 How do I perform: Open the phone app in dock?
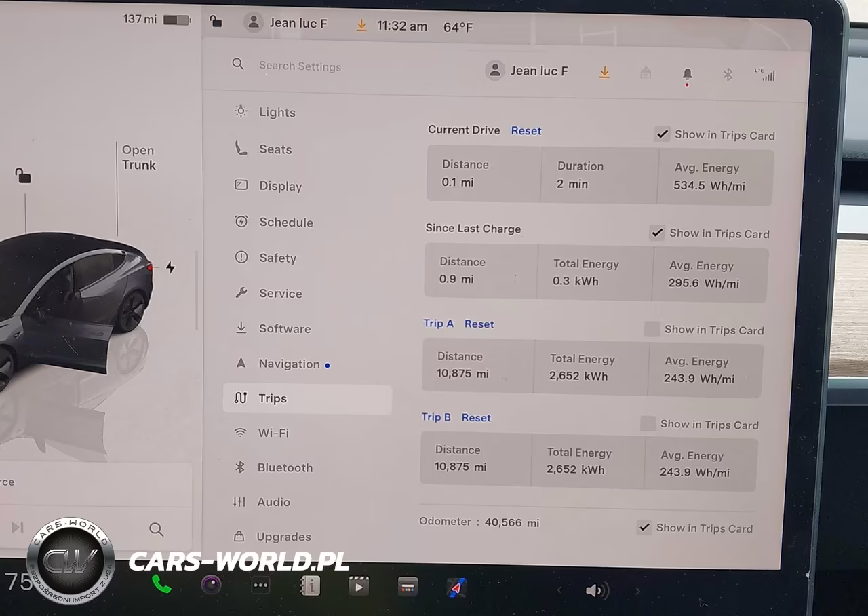click(161, 584)
